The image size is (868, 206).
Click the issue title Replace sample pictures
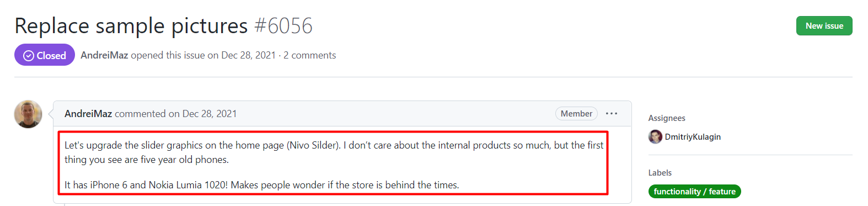click(x=131, y=26)
